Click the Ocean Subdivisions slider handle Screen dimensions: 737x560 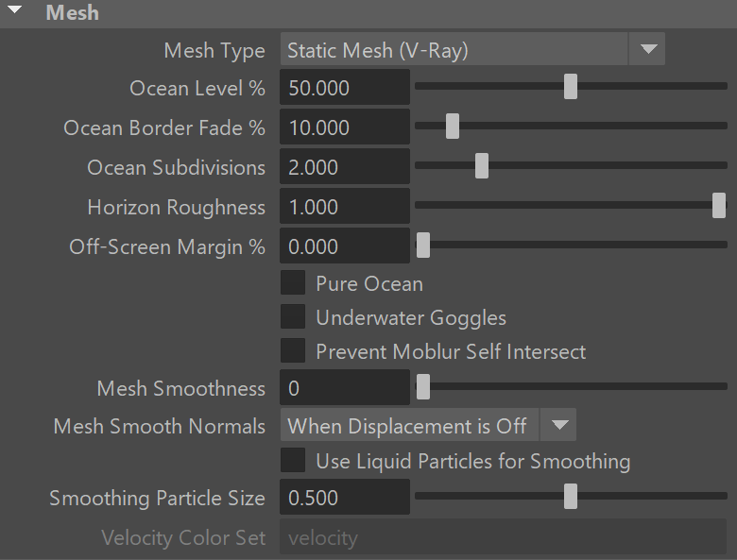coord(482,166)
